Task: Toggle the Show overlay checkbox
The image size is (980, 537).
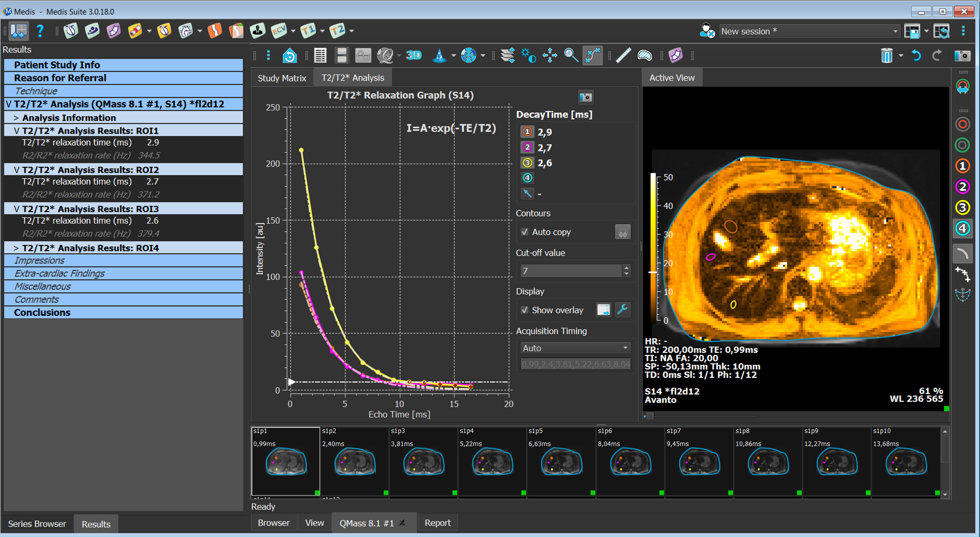Action: [525, 310]
